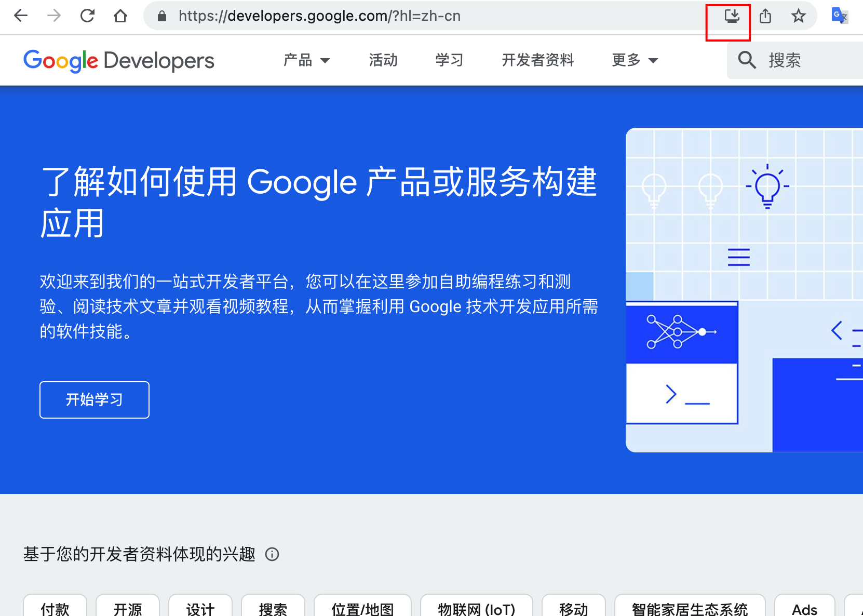Reload the current page
The height and width of the screenshot is (616, 863).
pos(87,16)
